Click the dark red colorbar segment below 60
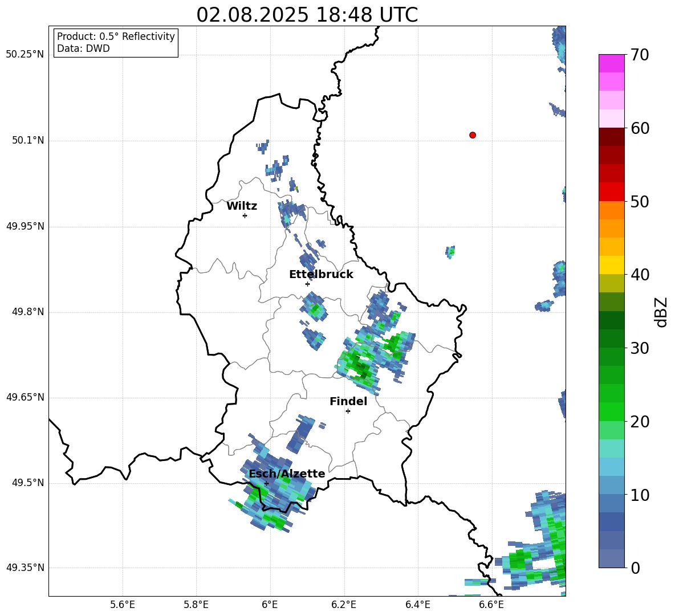The image size is (675, 616). (611, 137)
